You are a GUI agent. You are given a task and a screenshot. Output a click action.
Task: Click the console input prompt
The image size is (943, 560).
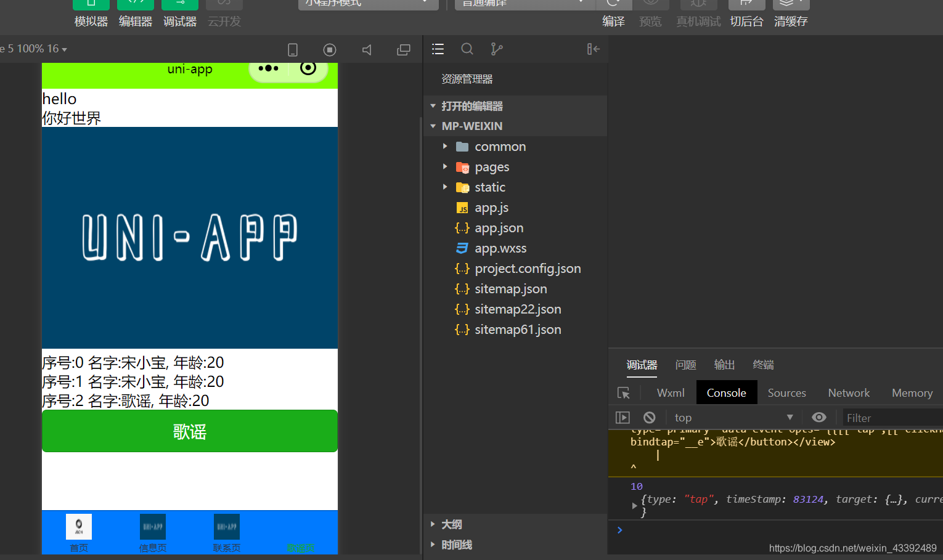tap(780, 530)
